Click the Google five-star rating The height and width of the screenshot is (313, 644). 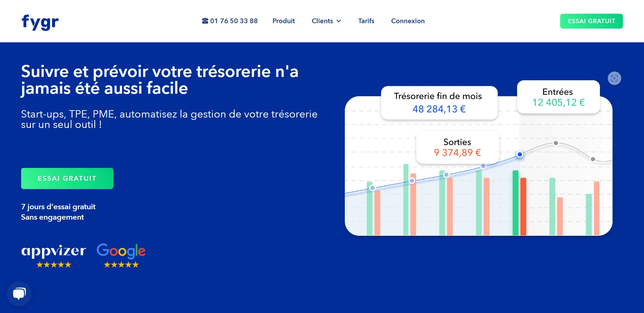121,265
